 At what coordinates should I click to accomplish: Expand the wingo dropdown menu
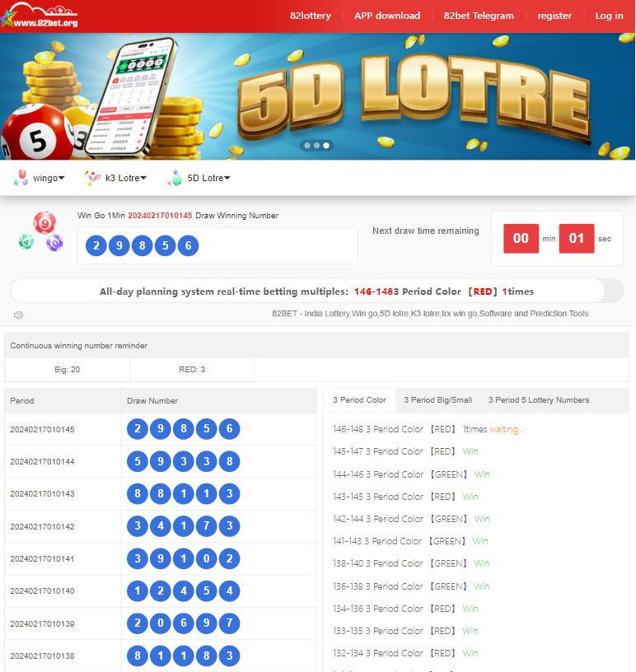[x=49, y=178]
